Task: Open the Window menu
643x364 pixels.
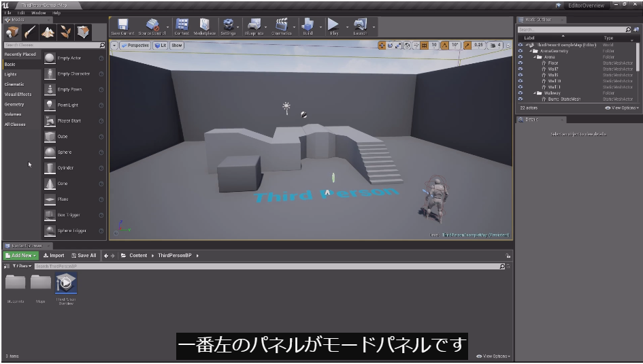Action: [x=39, y=13]
